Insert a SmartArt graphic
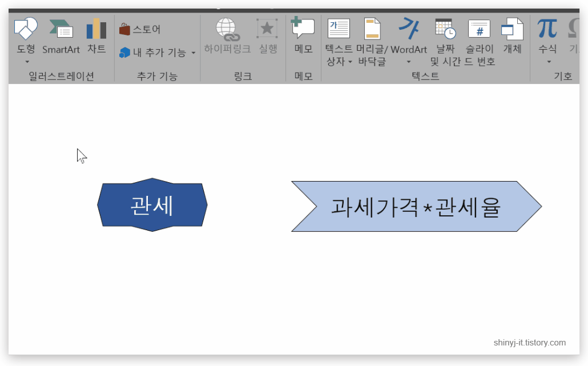The height and width of the screenshot is (366, 588). 61,37
